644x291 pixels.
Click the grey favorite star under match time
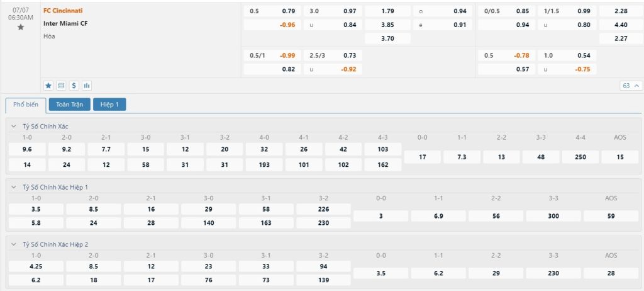21,27
